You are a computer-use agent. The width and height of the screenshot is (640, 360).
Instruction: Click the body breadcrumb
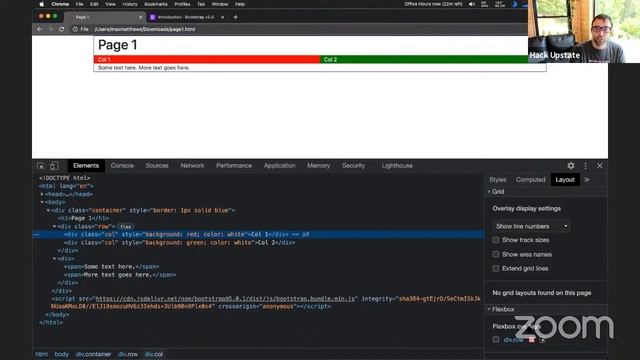62,354
